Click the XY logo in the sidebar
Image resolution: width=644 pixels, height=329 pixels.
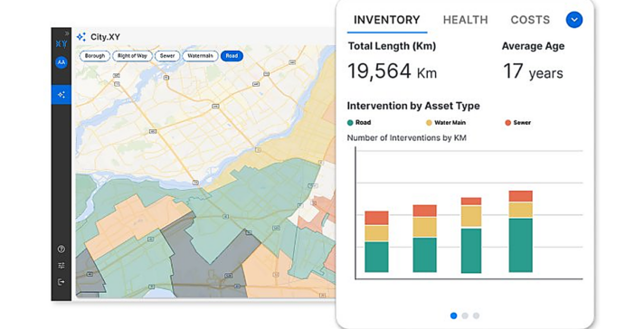62,43
